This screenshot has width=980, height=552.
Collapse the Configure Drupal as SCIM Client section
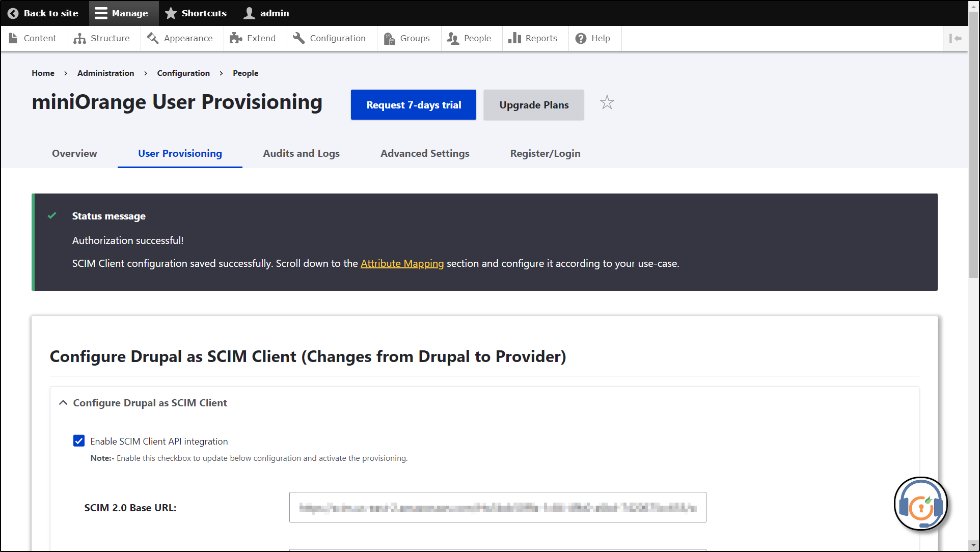coord(63,402)
